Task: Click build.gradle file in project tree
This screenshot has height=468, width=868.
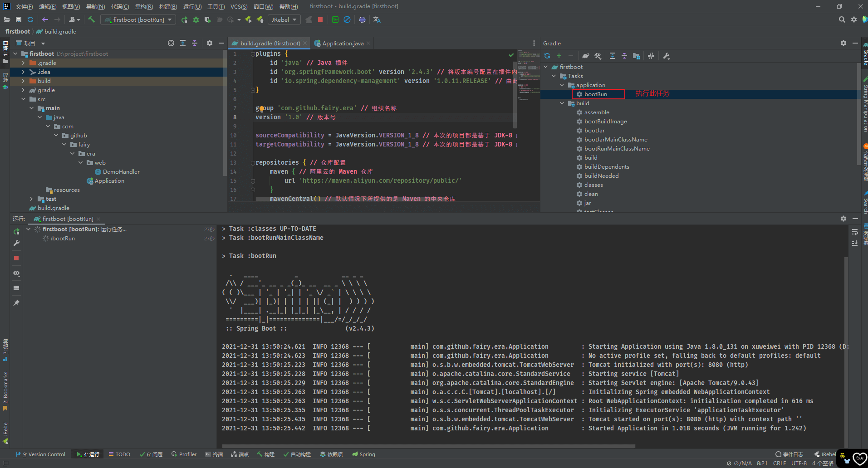Action: pyautogui.click(x=54, y=208)
